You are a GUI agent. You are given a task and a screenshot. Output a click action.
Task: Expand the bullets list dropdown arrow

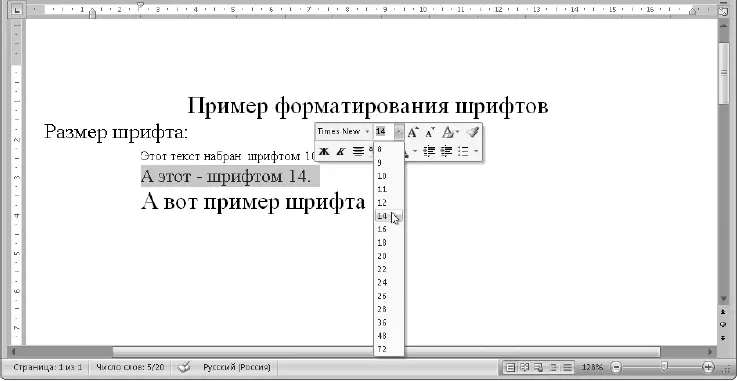click(476, 151)
